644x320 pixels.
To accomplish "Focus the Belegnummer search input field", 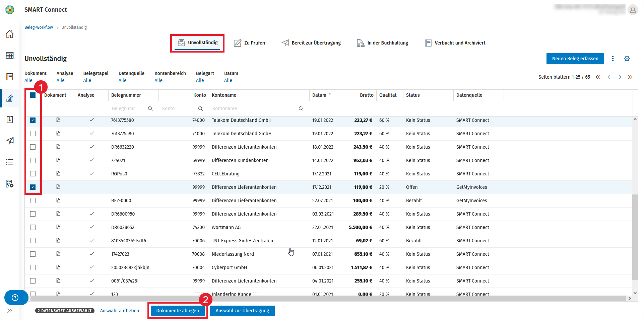I will 129,108.
